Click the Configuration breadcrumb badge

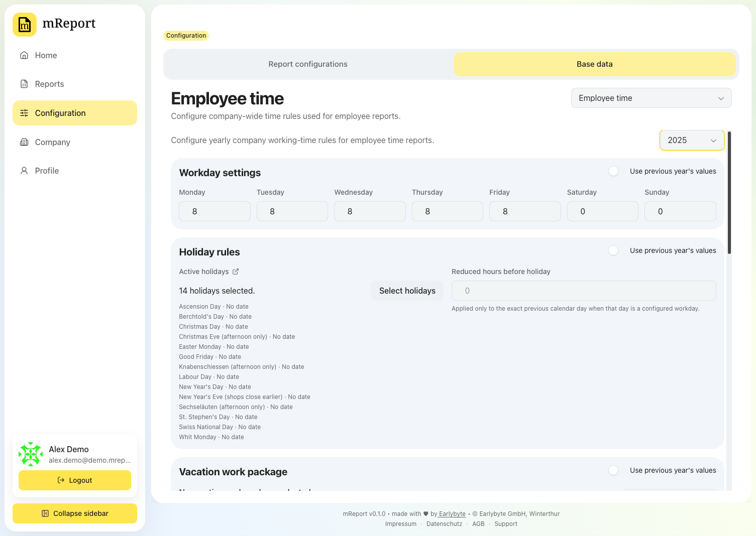(x=186, y=36)
